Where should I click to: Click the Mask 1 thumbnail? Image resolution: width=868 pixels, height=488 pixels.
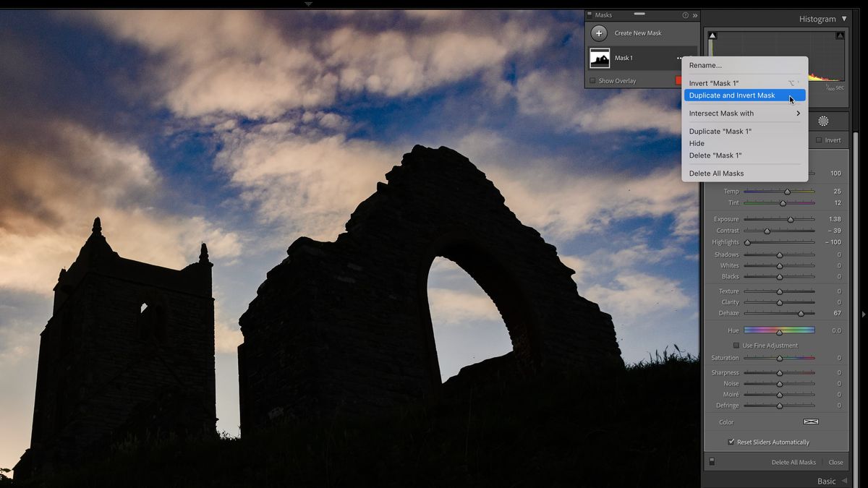(x=600, y=58)
